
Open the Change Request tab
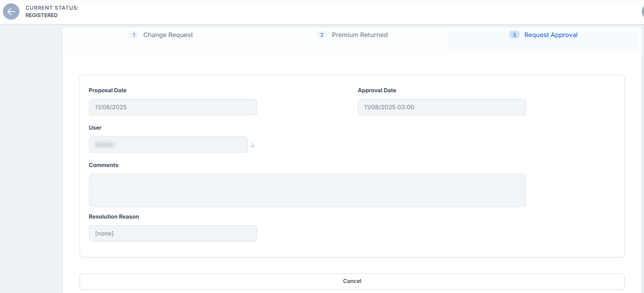pyautogui.click(x=168, y=35)
